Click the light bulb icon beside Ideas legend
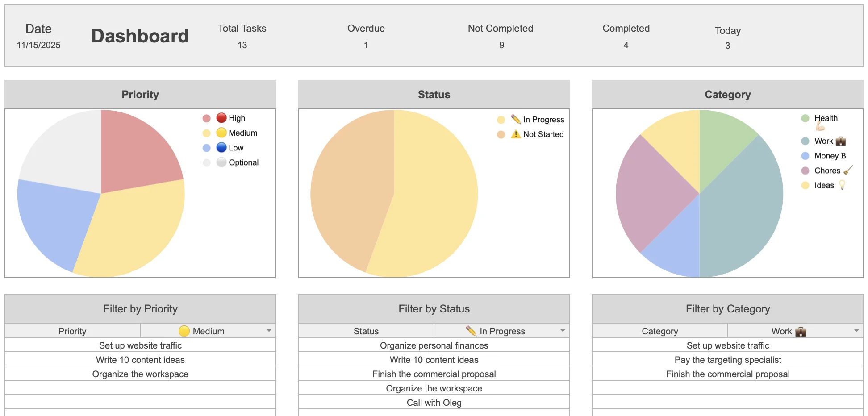This screenshot has height=416, width=868. pyautogui.click(x=842, y=185)
